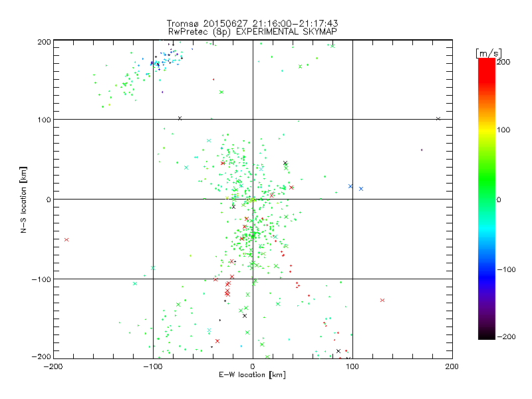The image size is (532, 399).
Task: Click the x-axis '0' tick label
Action: tap(253, 366)
